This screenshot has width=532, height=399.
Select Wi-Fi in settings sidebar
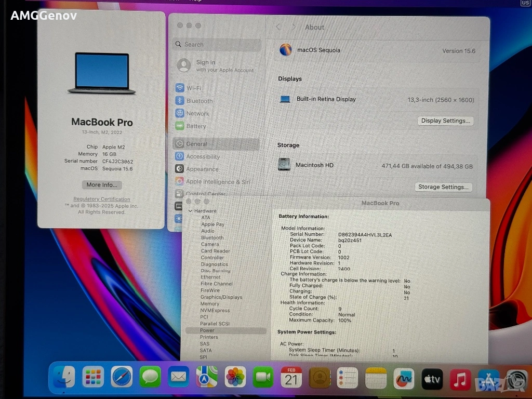tap(194, 88)
